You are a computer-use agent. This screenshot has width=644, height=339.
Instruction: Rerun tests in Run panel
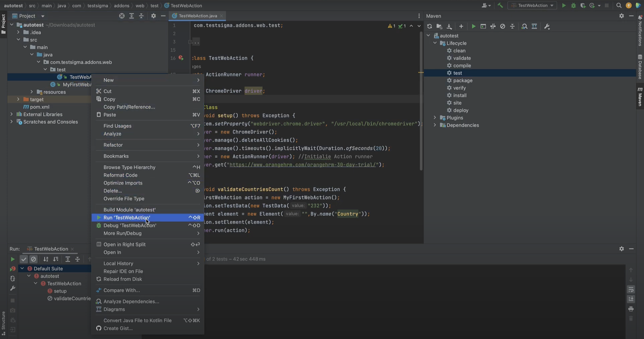[12, 259]
